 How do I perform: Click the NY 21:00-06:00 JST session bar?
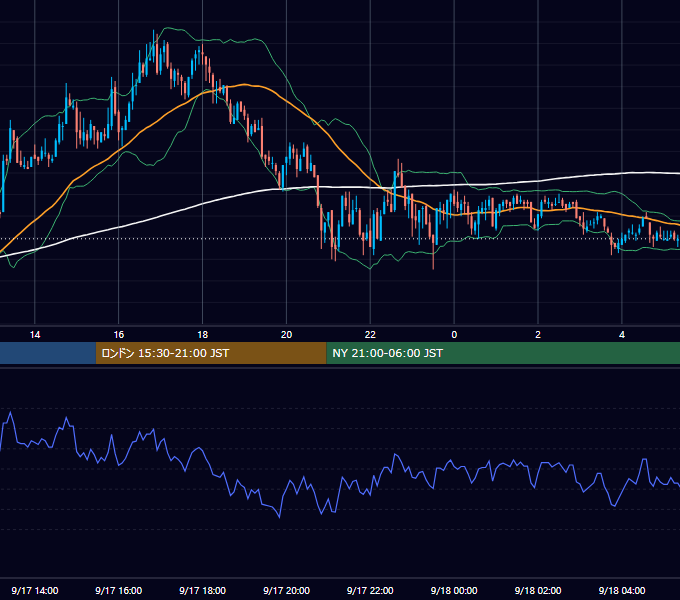point(503,353)
